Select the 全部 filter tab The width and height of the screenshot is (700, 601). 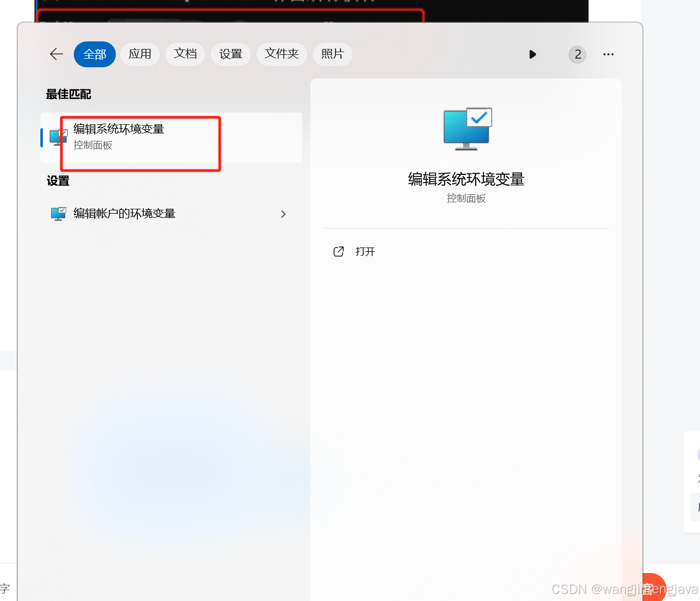point(95,54)
